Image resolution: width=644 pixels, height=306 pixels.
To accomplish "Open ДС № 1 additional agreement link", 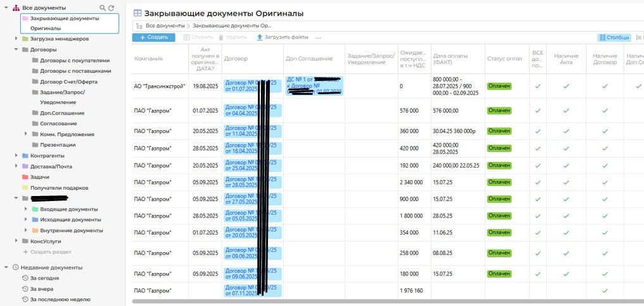I will coord(314,85).
